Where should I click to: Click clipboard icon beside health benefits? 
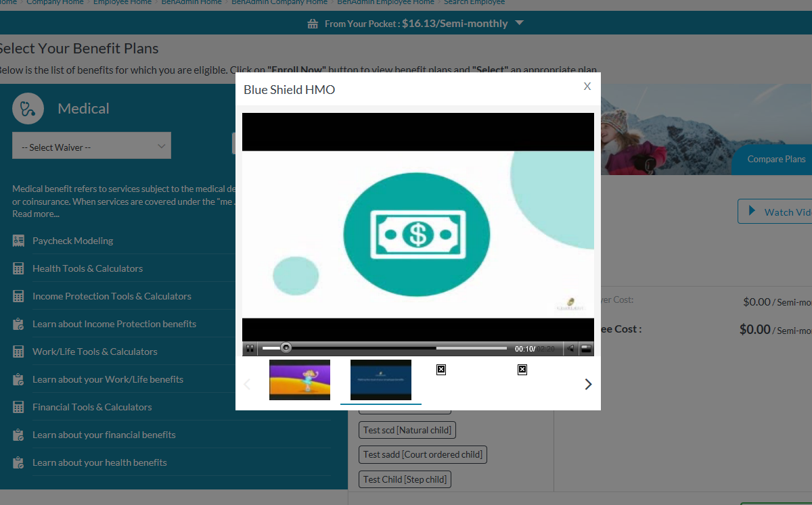point(18,462)
